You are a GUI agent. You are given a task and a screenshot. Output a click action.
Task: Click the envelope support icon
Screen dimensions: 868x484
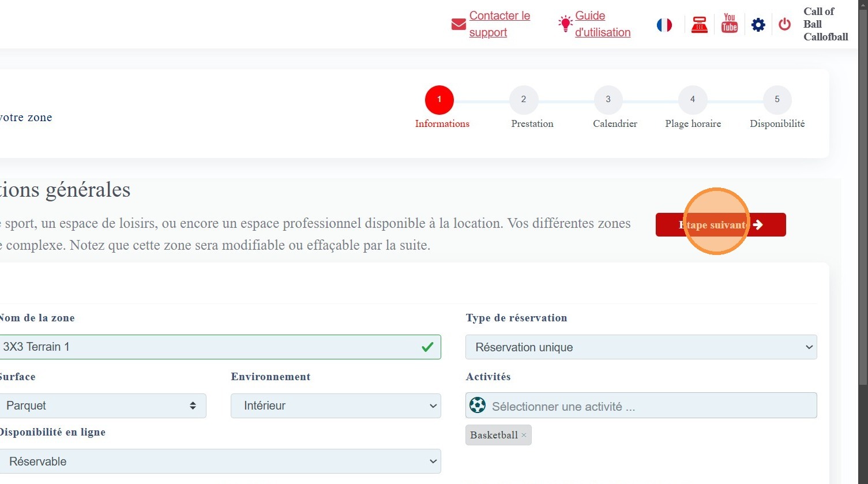459,24
